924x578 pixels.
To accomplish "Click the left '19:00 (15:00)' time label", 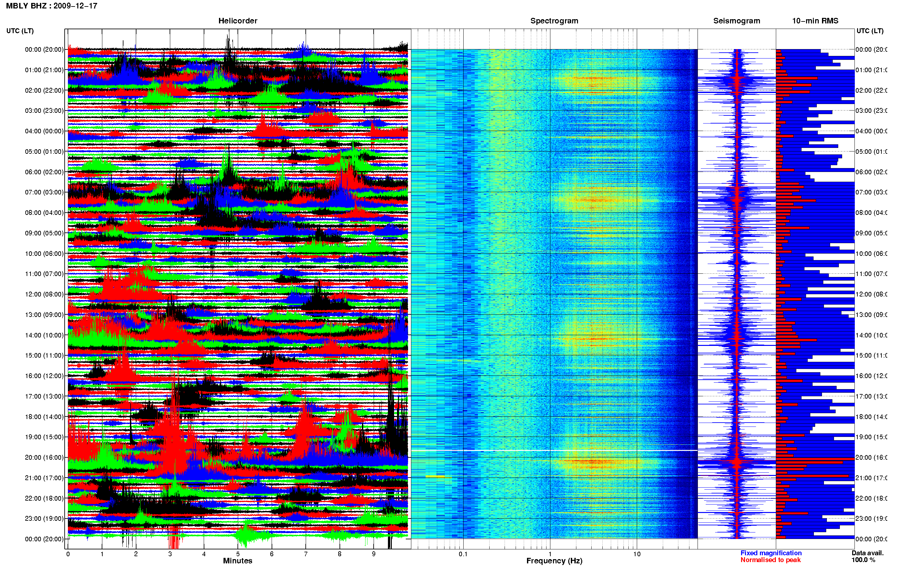I will click(44, 437).
